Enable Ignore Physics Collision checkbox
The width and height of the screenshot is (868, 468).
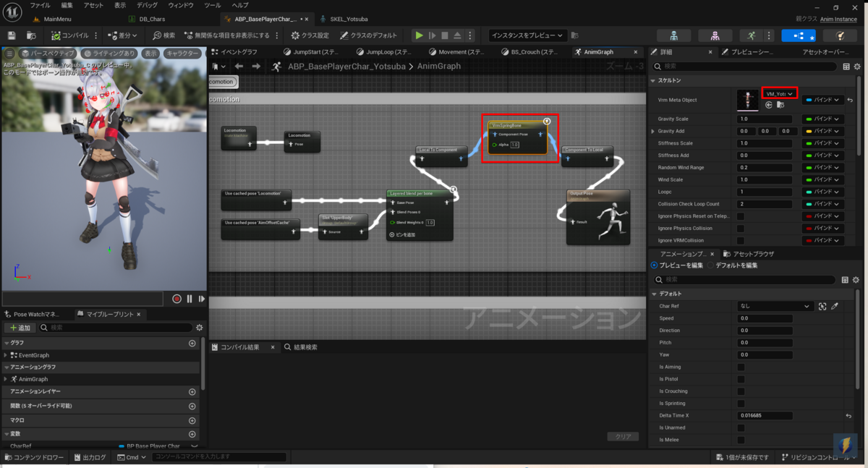[x=741, y=229]
